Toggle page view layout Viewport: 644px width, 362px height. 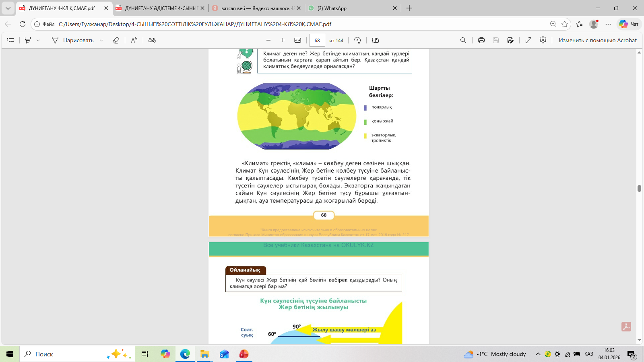(376, 40)
